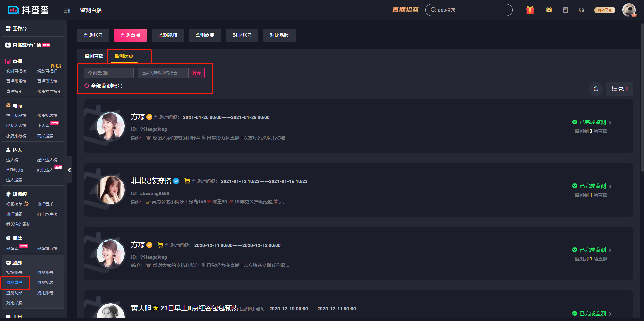Click the 搜索 button
Image resolution: width=644 pixels, height=321 pixels.
click(x=197, y=73)
